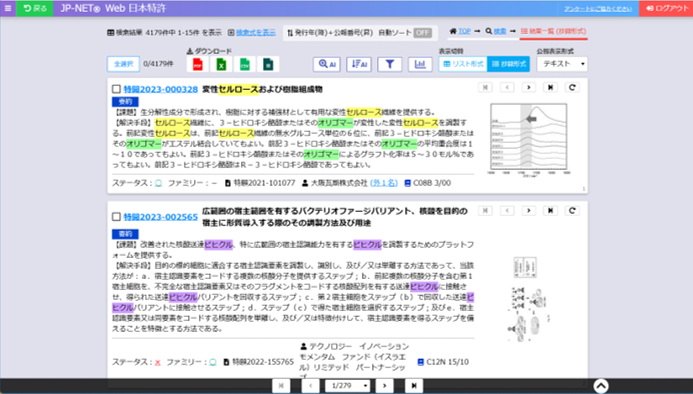Click the 全選択 button
The width and height of the screenshot is (693, 394).
tap(123, 64)
